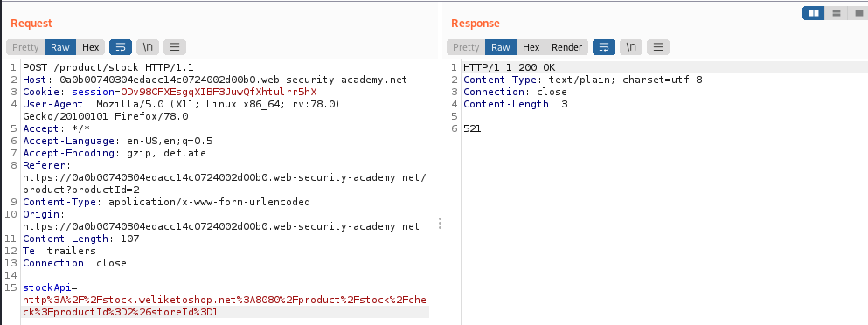Switch Request view to Hex
This screenshot has width=868, height=325.
[x=91, y=47]
